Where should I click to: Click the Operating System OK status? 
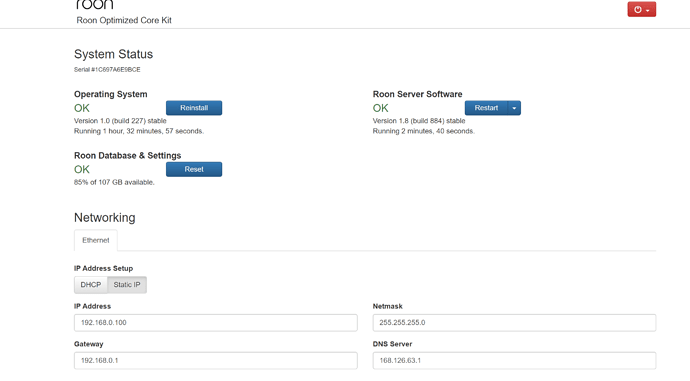(x=82, y=108)
